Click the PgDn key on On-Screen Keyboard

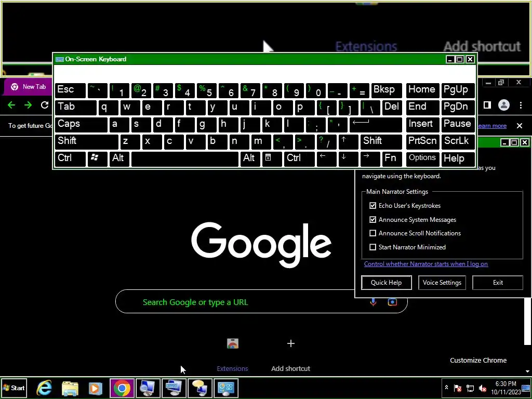(458, 108)
